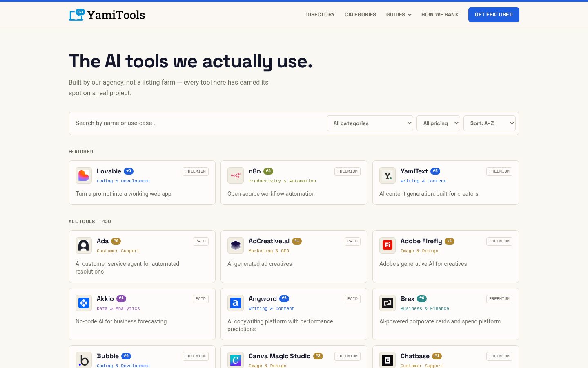Open the Canva Magic Studio page
The width and height of the screenshot is (588, 368).
tap(280, 356)
